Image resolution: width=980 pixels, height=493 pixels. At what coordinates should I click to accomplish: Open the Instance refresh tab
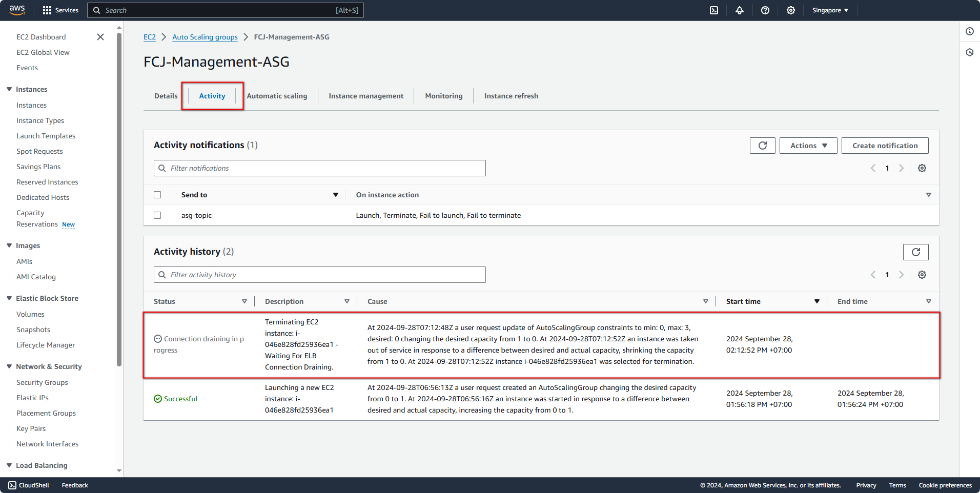511,96
